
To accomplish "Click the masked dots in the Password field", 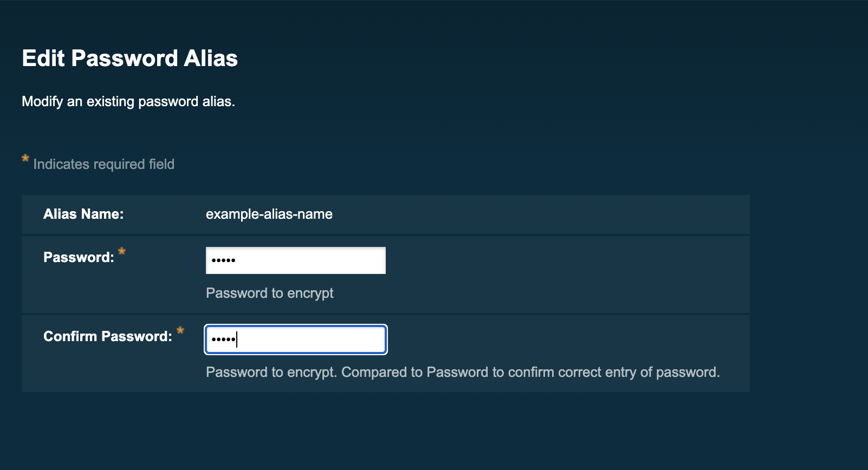I will click(222, 260).
